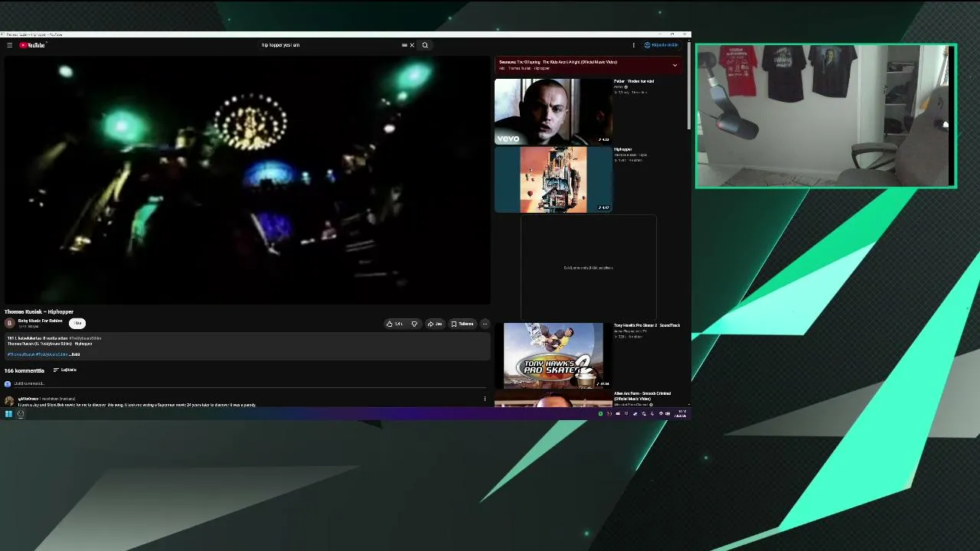
Task: Open the three-dot settings menu in the YouTube header
Action: tap(633, 45)
